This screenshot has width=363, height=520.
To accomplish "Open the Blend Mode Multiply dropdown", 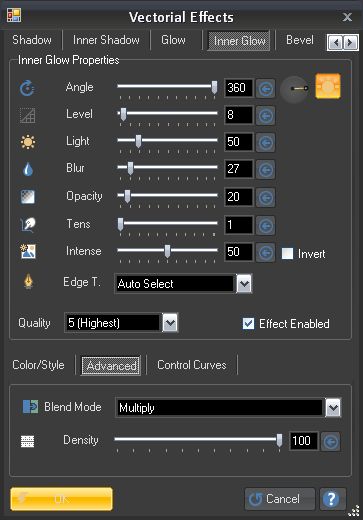I will pos(333,407).
